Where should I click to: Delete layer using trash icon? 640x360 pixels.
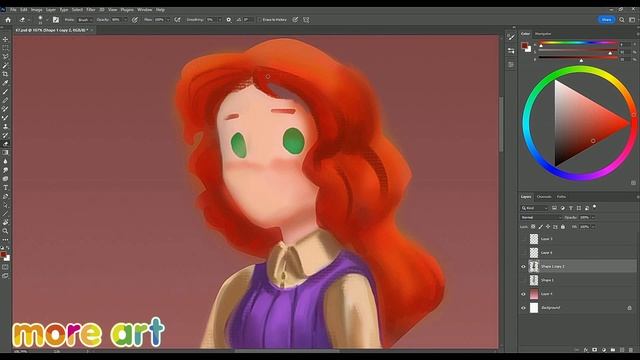pos(631,350)
